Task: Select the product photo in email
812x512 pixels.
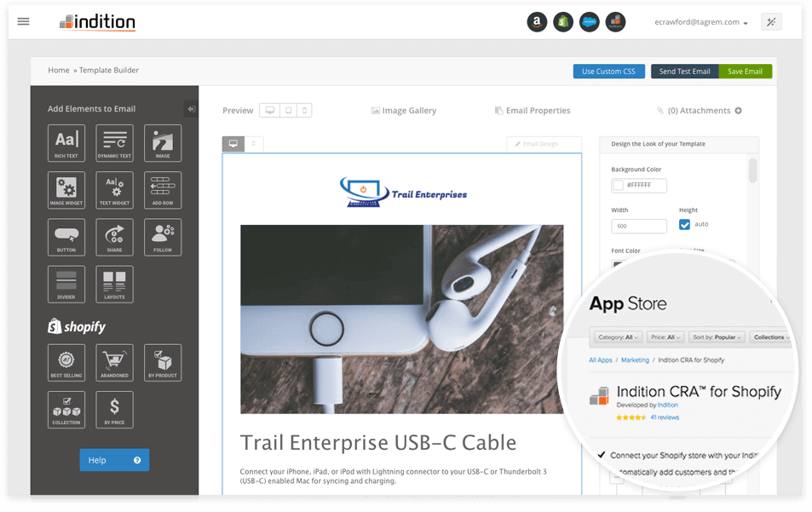Action: [402, 319]
